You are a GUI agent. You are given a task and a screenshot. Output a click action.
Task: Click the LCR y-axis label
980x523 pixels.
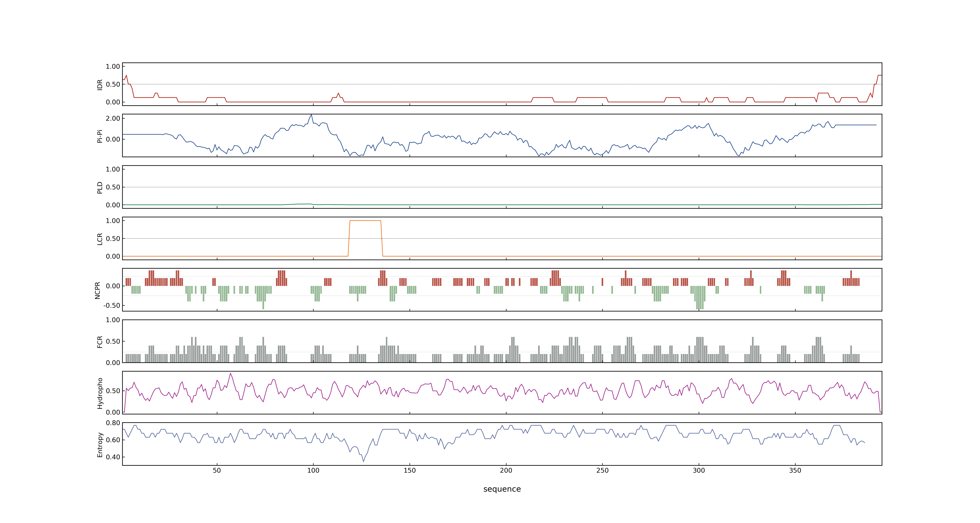click(x=100, y=239)
